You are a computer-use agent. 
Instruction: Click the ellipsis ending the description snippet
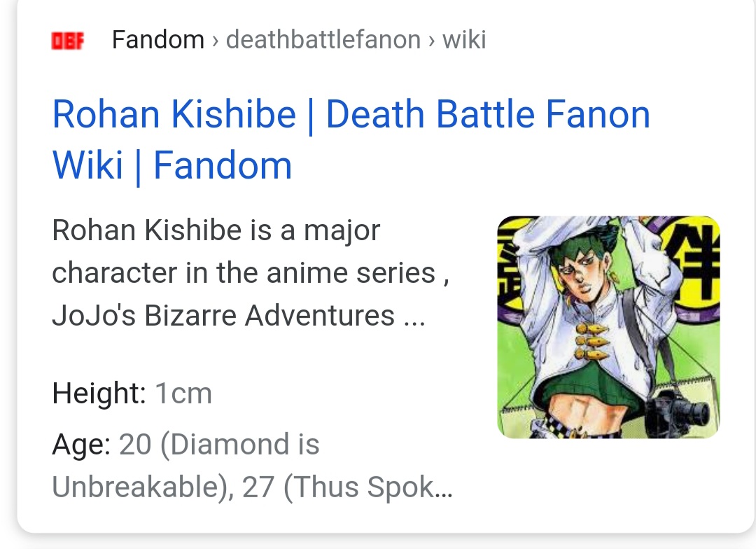[414, 317]
